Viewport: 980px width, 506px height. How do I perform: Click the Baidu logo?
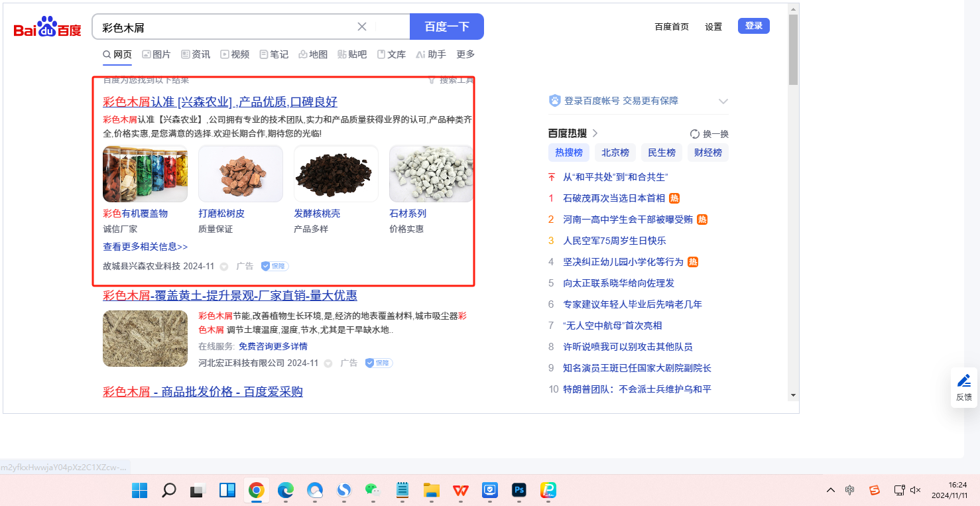click(47, 28)
